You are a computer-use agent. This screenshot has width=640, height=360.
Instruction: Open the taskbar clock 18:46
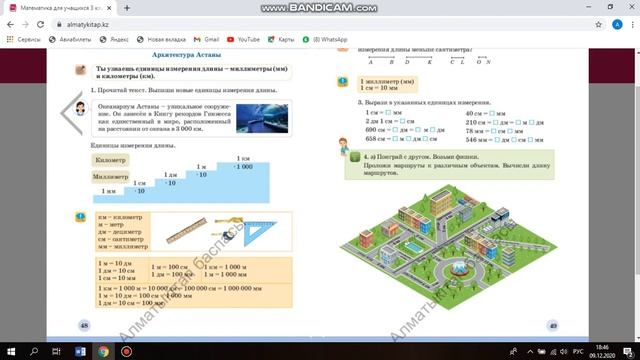[602, 351]
